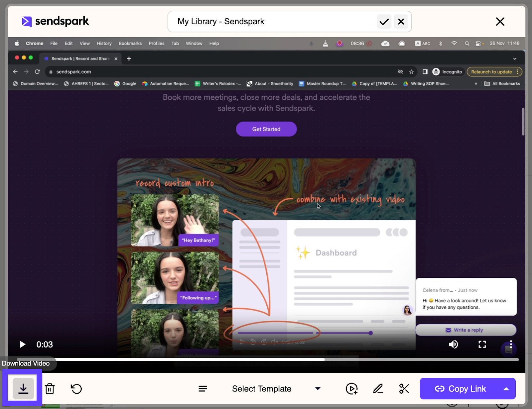Play the video
The image size is (532, 409).
pyautogui.click(x=22, y=345)
